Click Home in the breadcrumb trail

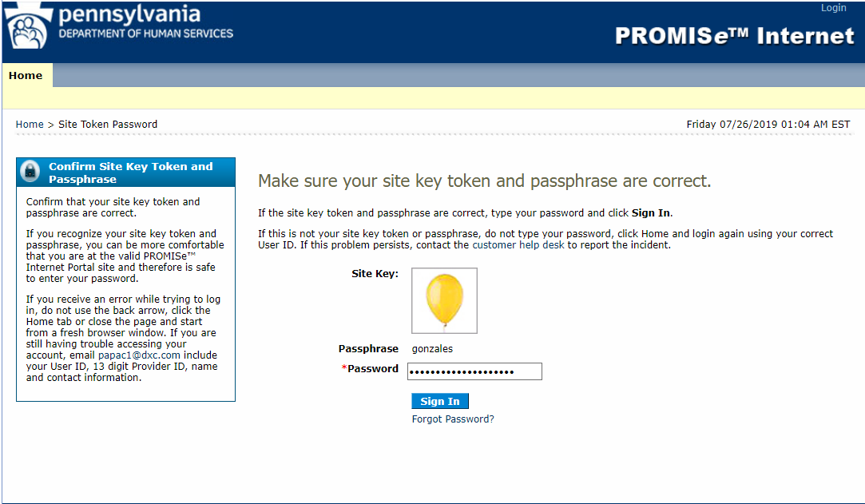[x=30, y=124]
